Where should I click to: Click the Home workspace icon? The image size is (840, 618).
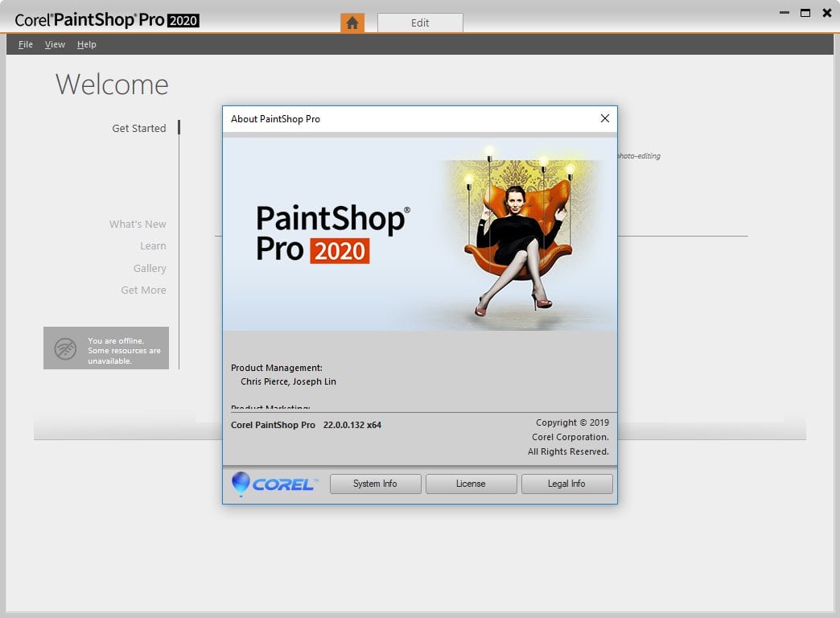[x=352, y=23]
